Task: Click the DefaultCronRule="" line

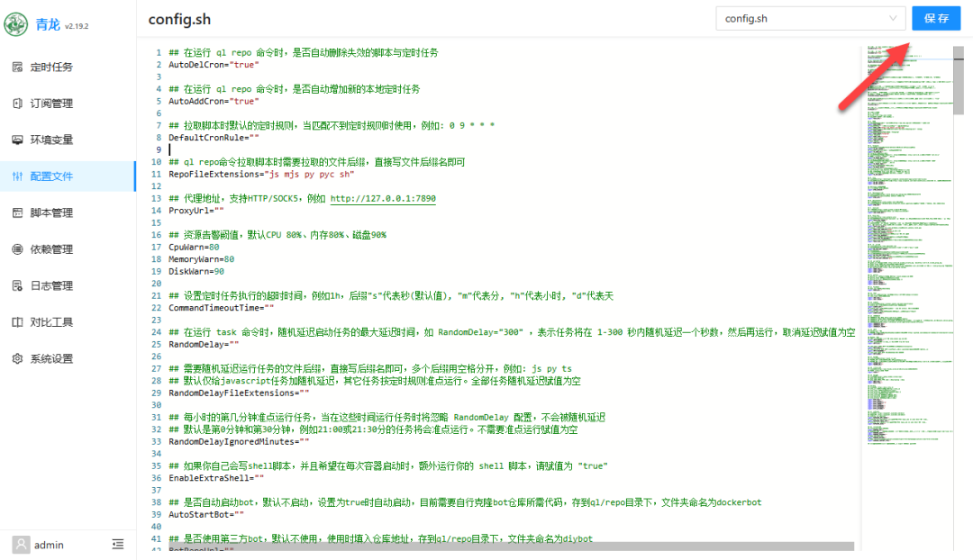Action: [x=214, y=138]
